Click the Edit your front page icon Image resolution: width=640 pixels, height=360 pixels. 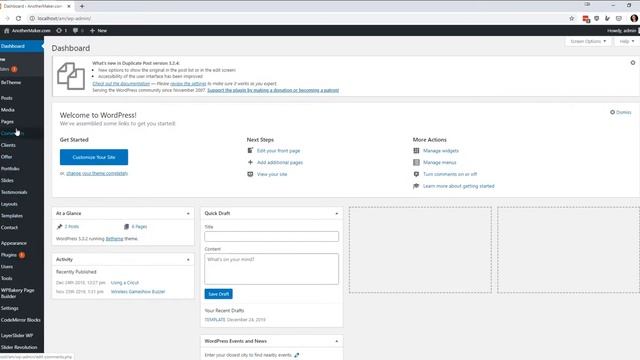(x=250, y=151)
